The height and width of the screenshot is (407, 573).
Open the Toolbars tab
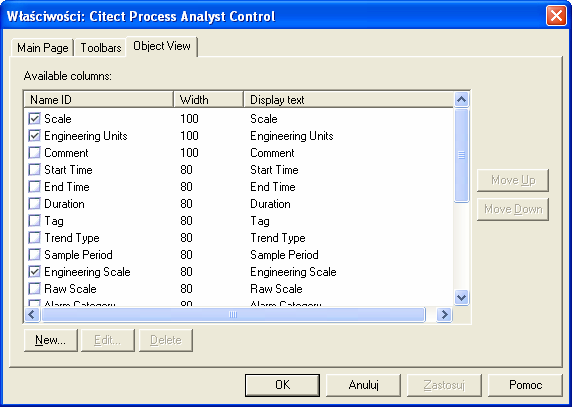(100, 48)
